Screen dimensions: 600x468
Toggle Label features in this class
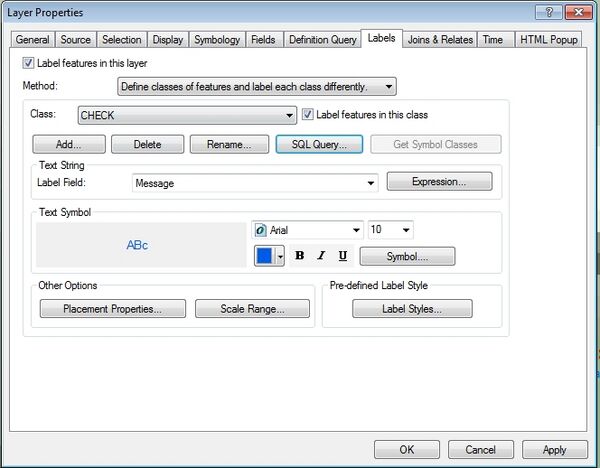[x=308, y=115]
